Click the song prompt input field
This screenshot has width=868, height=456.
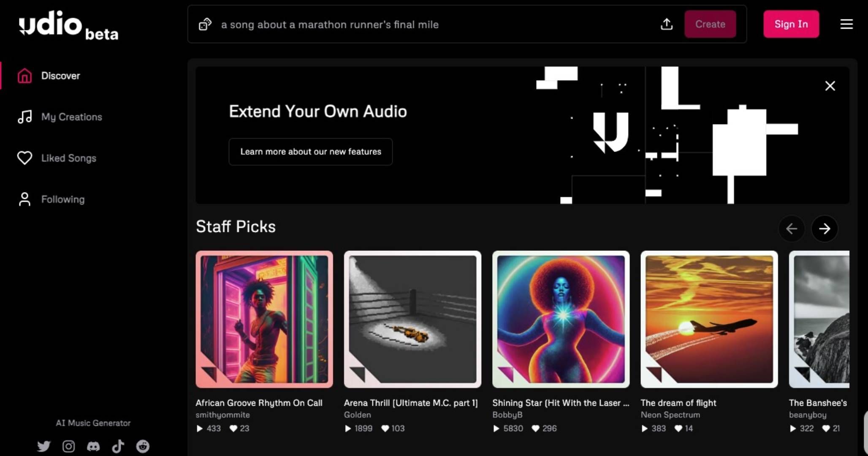click(x=435, y=24)
